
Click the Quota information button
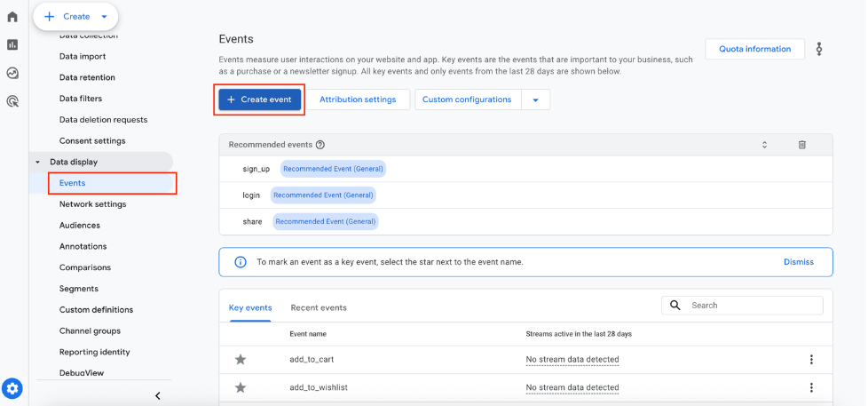[755, 49]
